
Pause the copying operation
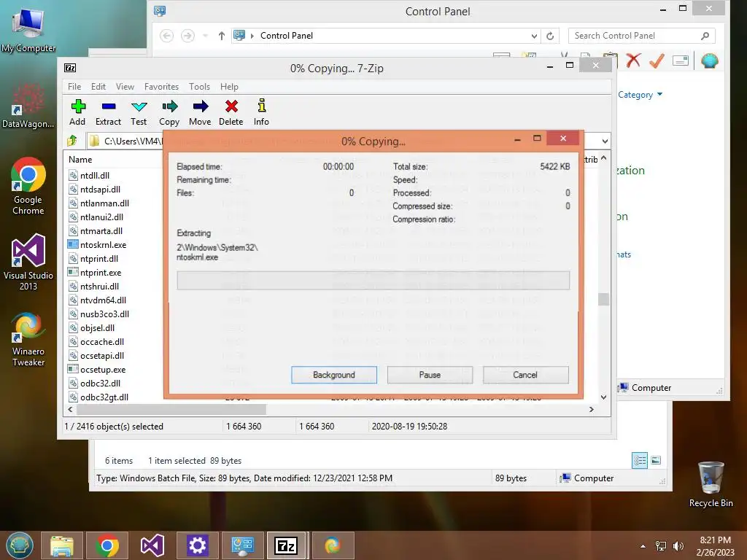click(430, 375)
